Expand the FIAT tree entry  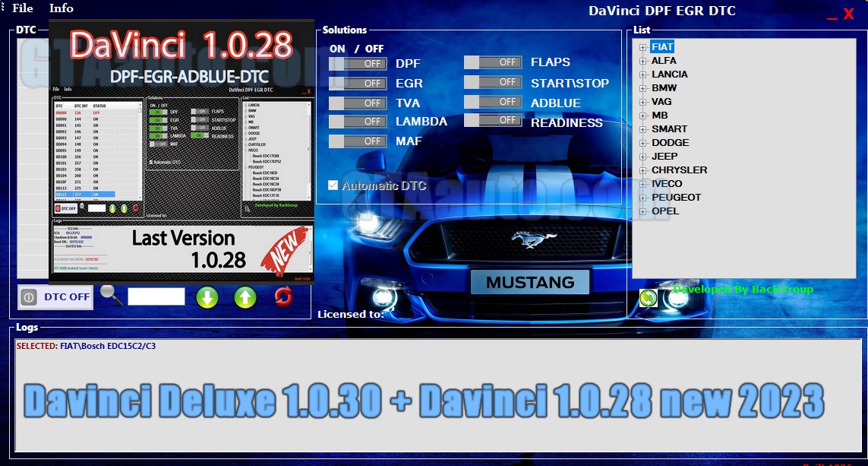tap(642, 47)
